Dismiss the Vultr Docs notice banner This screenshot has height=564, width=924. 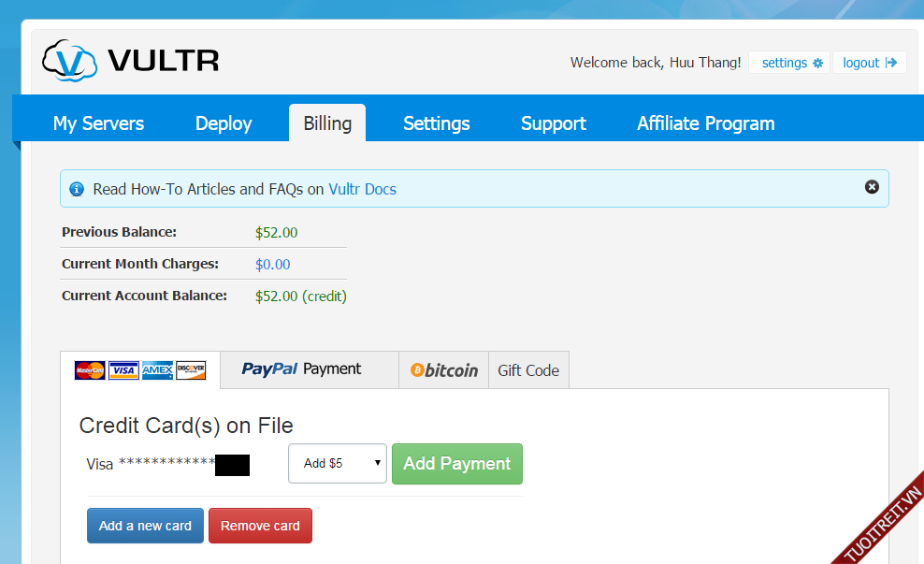coord(872,187)
